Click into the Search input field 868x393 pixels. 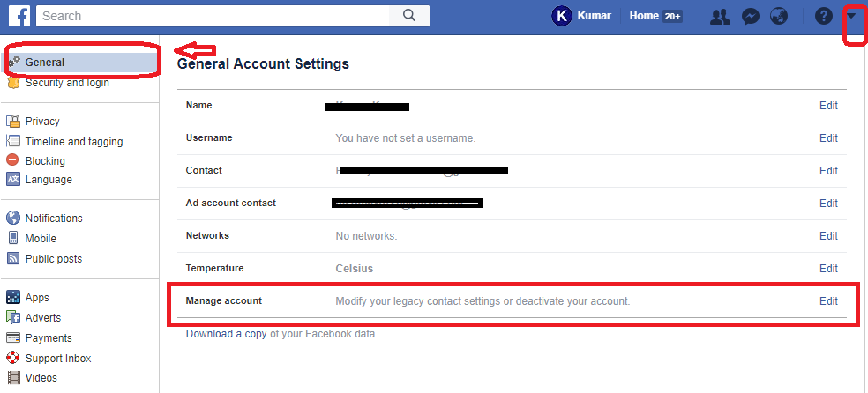[212, 16]
